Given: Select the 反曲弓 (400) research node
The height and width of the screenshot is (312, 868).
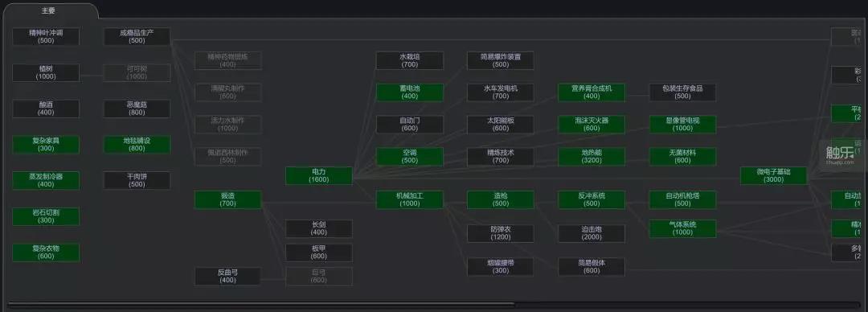Looking at the screenshot, I should point(228,276).
